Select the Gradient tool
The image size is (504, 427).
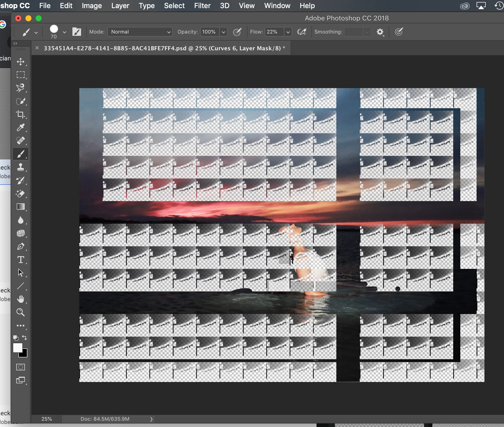21,207
